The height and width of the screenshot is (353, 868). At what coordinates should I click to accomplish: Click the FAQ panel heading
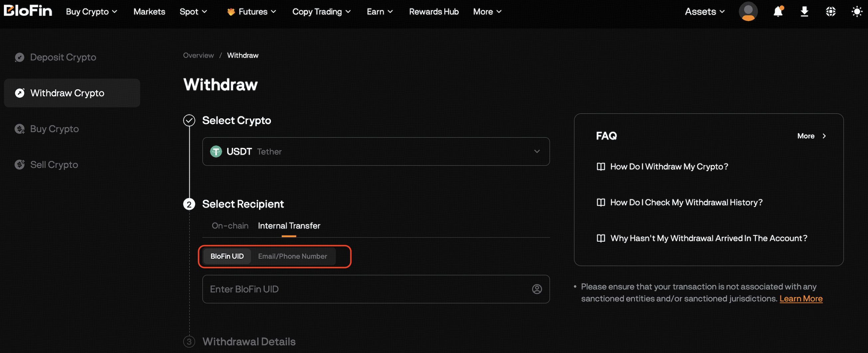(x=606, y=136)
